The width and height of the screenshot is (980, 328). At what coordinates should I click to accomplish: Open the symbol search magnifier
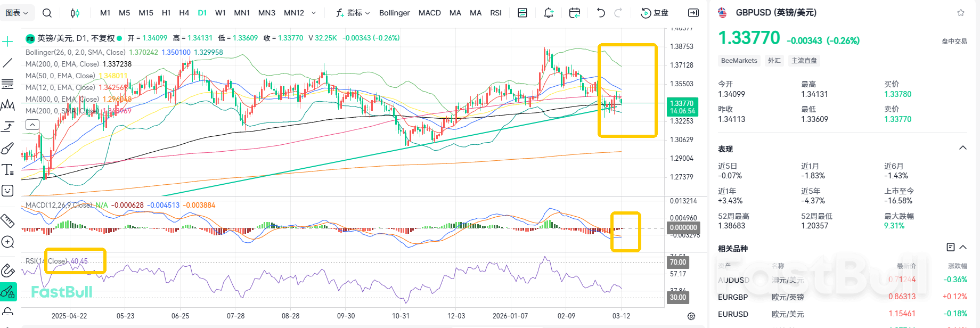coord(47,13)
